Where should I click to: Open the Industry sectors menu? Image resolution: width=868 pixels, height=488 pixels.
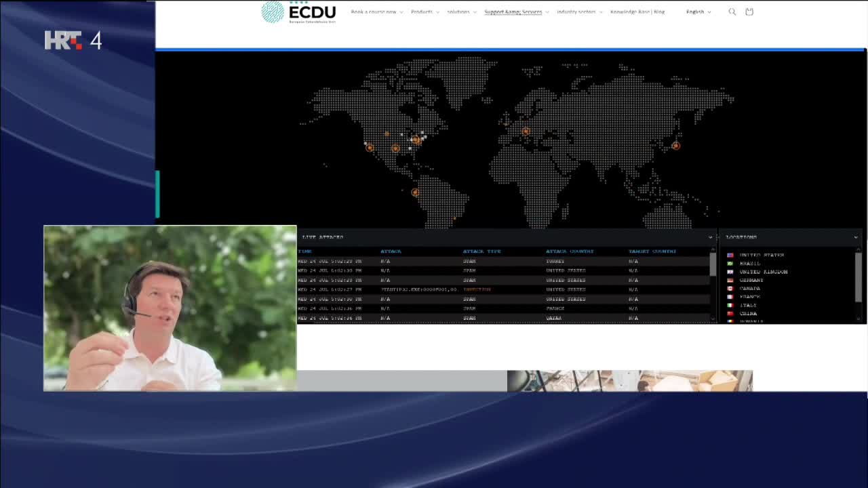point(580,12)
